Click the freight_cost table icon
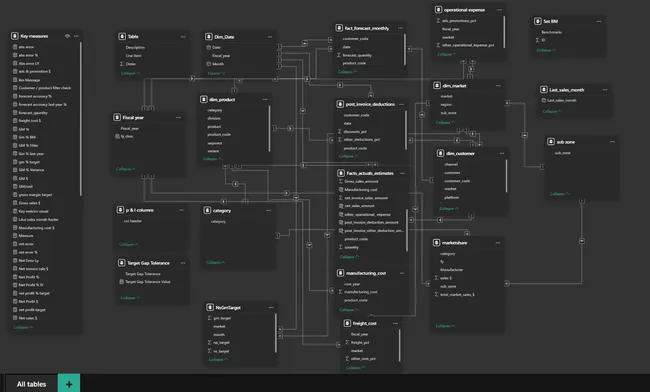 tap(347, 323)
